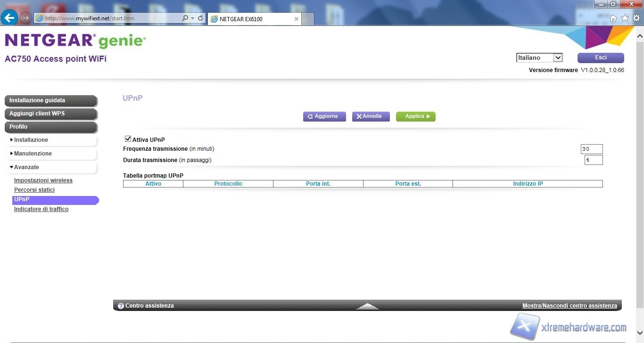The image size is (644, 343).
Task: Click the browser Back arrow button
Action: coord(9,18)
